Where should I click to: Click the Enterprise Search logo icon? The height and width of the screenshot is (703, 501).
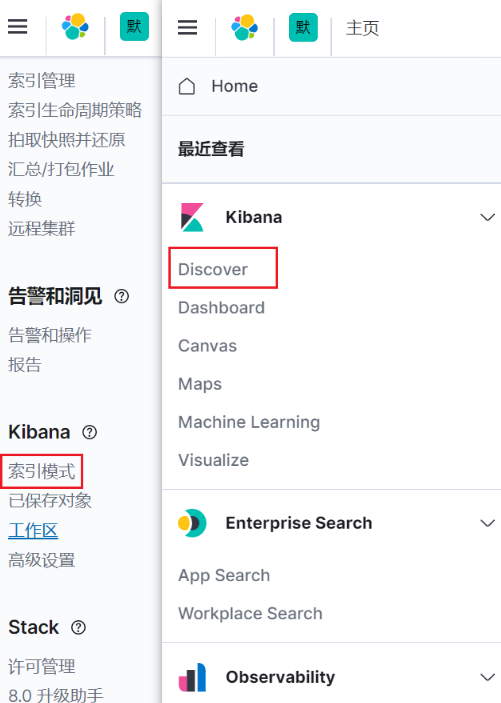[192, 523]
